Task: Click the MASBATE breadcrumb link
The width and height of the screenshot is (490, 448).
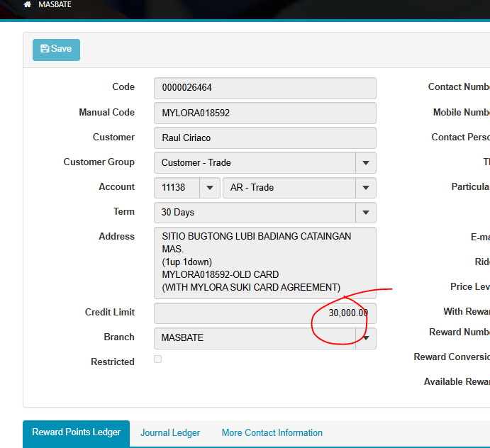Action: 55,4
